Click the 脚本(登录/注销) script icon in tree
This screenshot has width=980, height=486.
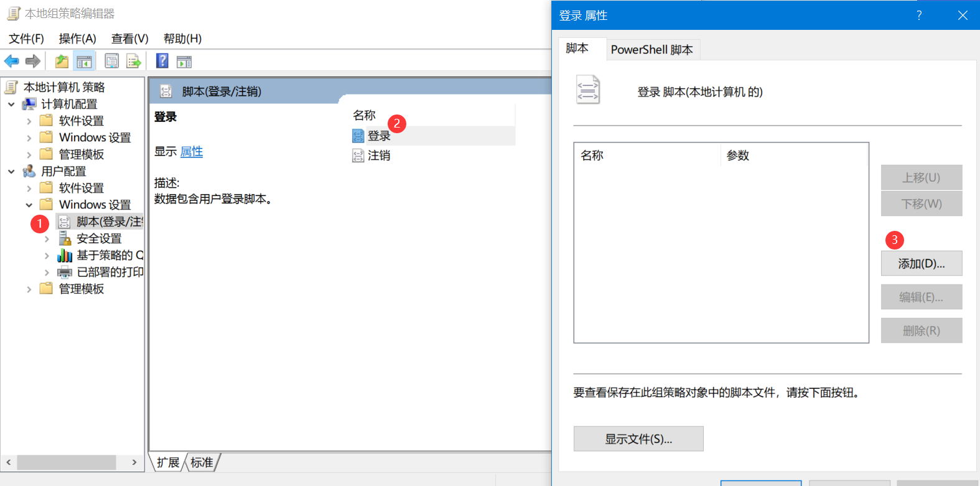coord(64,222)
